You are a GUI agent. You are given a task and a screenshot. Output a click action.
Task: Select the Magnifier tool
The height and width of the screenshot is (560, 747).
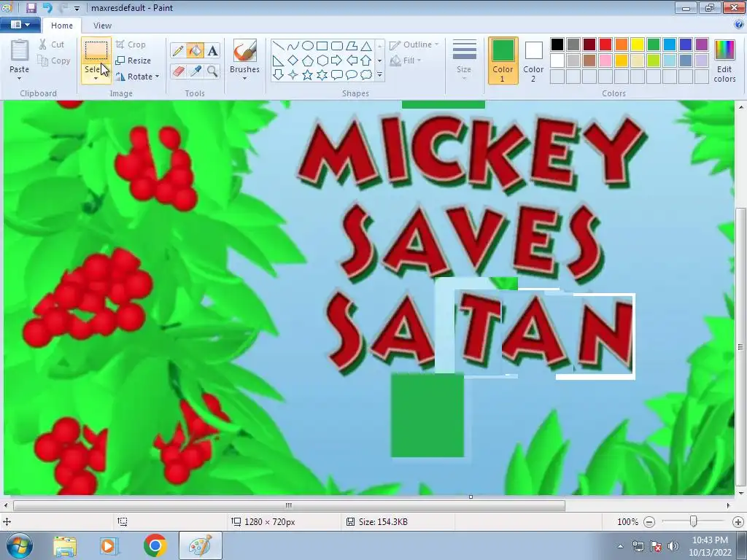(x=212, y=71)
